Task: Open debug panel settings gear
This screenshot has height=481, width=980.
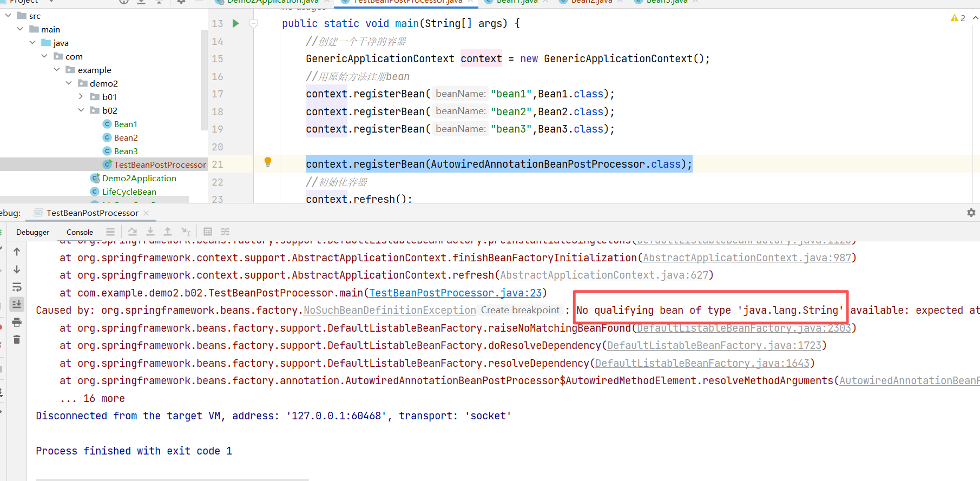Action: coord(971,213)
